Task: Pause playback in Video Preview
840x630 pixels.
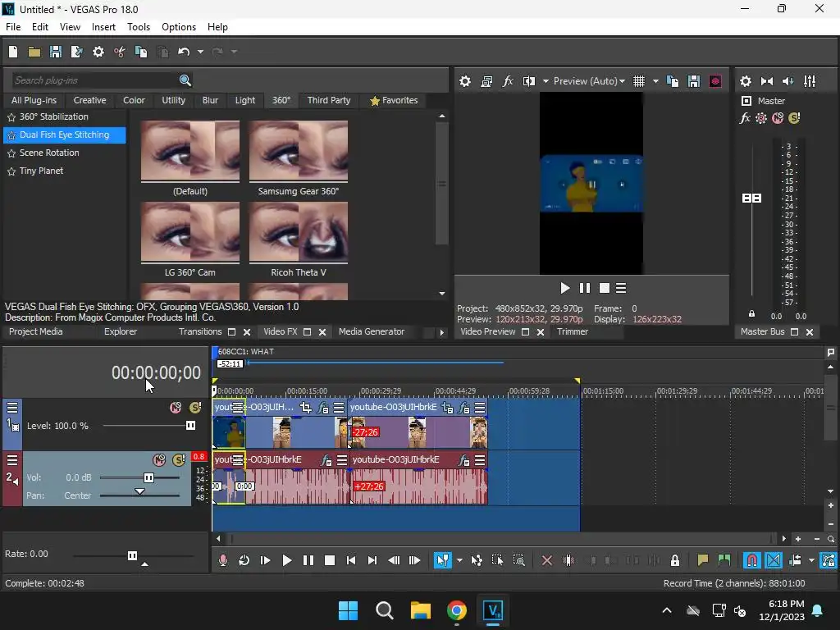Action: pos(584,288)
